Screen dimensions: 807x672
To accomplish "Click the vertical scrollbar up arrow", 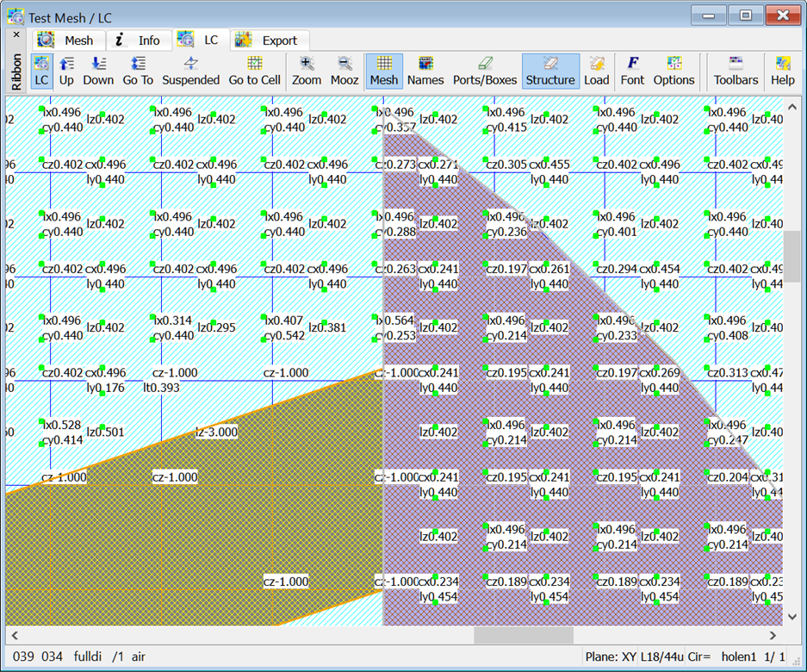I will [x=792, y=107].
